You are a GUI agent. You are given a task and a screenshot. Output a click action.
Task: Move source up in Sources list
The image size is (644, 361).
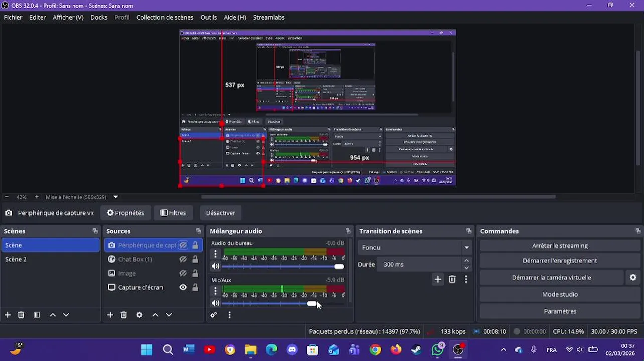[x=155, y=315]
